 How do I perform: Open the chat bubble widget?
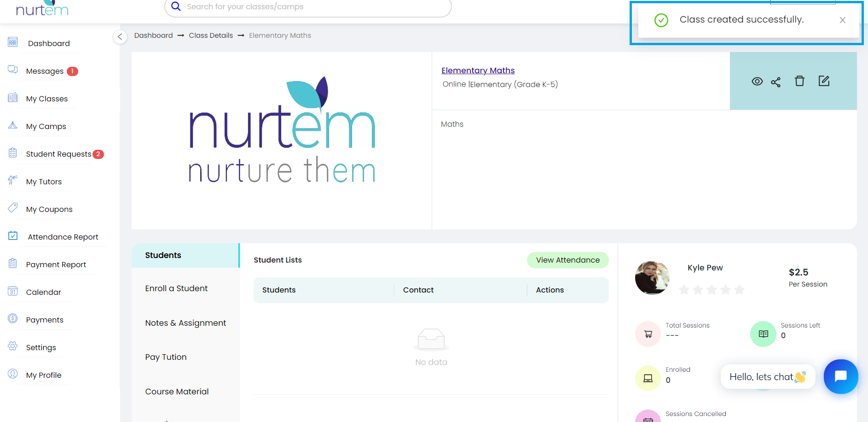(840, 376)
